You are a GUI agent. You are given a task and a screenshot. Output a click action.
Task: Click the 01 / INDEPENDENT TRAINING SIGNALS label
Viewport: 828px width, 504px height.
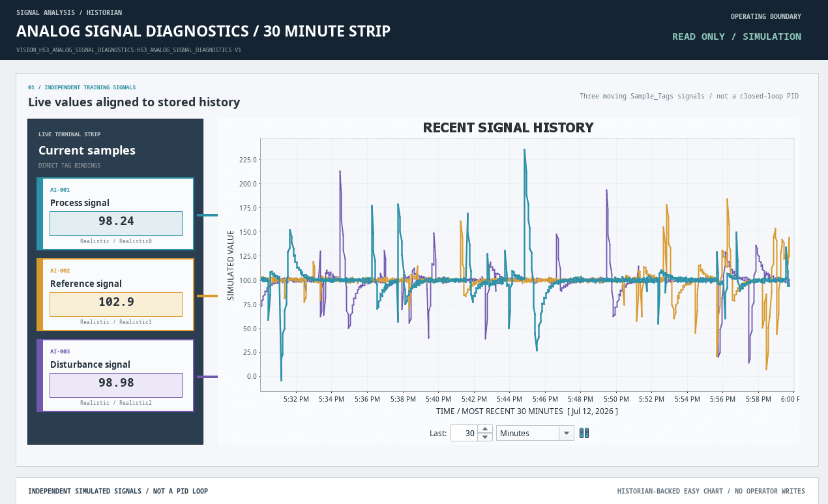[x=82, y=87]
